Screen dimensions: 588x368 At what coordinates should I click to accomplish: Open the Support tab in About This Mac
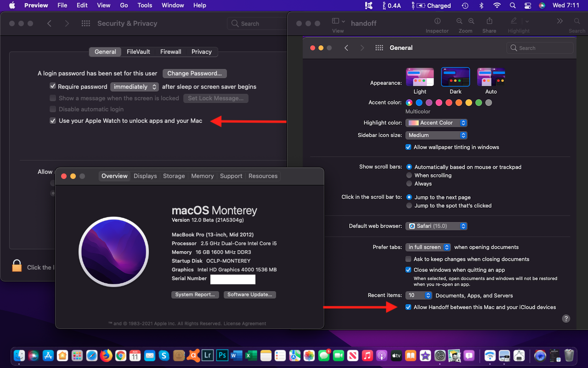(x=231, y=176)
